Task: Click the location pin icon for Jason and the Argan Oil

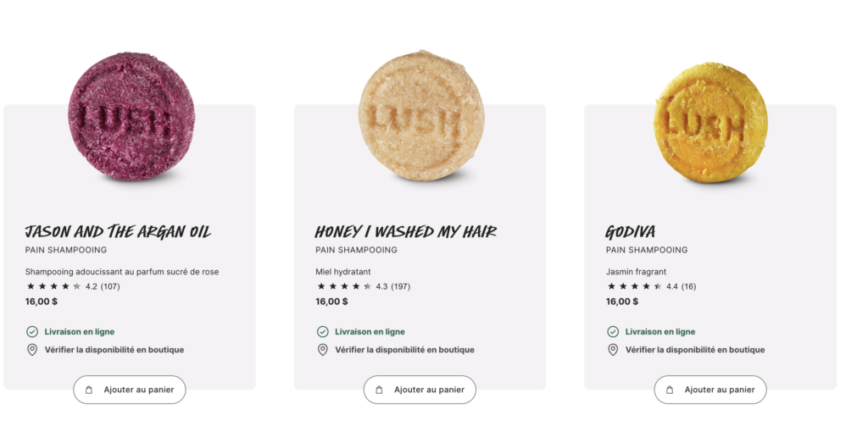Action: 32,350
